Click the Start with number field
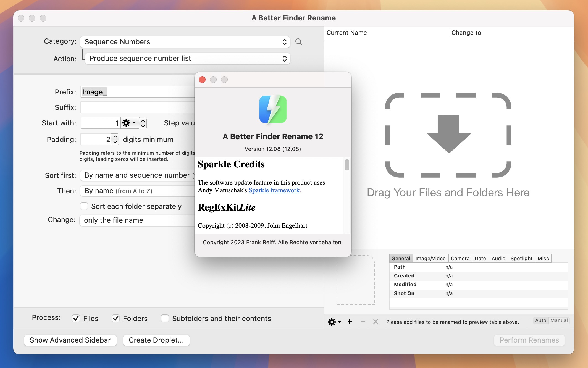The height and width of the screenshot is (368, 588). (101, 123)
